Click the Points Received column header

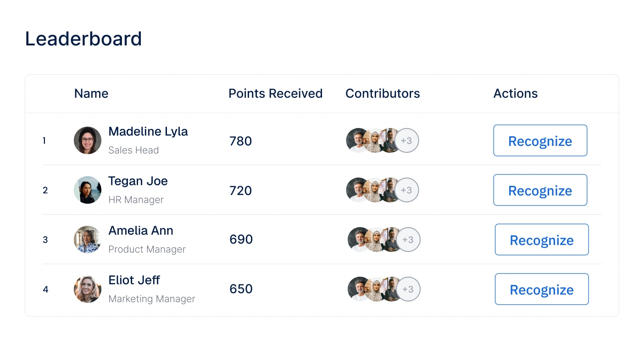click(275, 94)
